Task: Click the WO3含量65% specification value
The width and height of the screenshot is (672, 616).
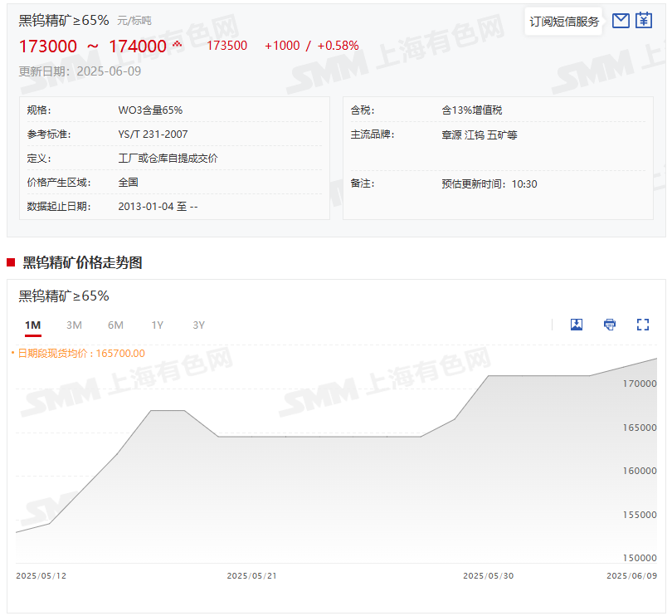Action: click(x=150, y=110)
